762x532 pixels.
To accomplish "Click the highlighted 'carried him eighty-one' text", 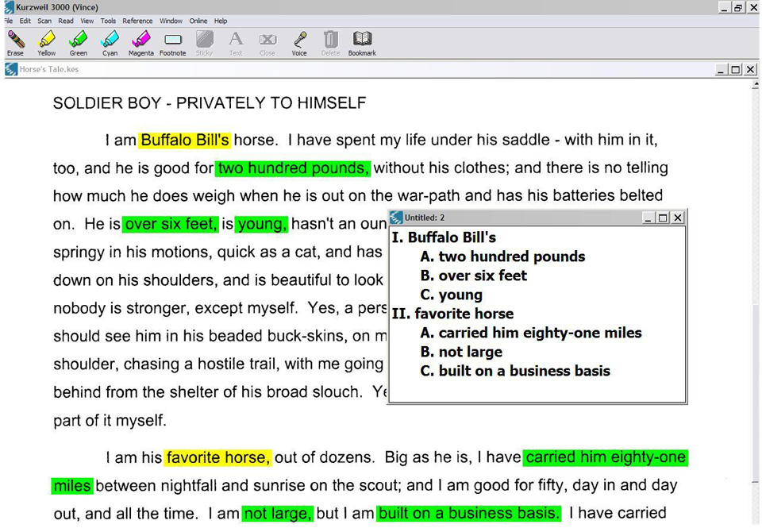I will (x=606, y=457).
